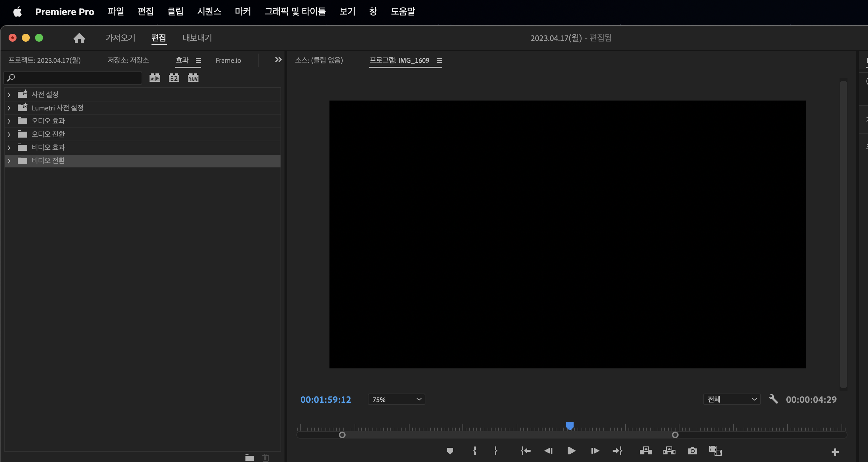Select the Frame.io tab
868x462 pixels.
pos(228,61)
